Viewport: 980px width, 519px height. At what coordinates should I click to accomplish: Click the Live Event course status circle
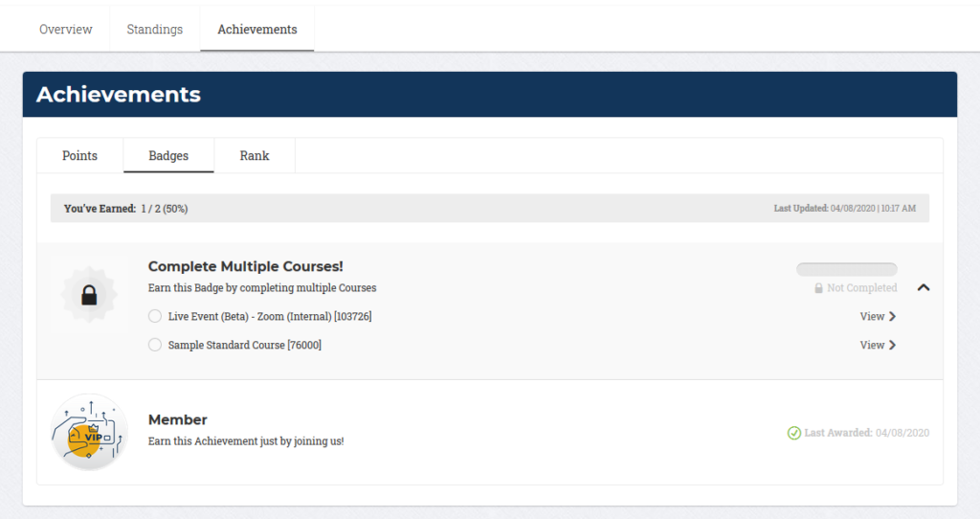155,316
